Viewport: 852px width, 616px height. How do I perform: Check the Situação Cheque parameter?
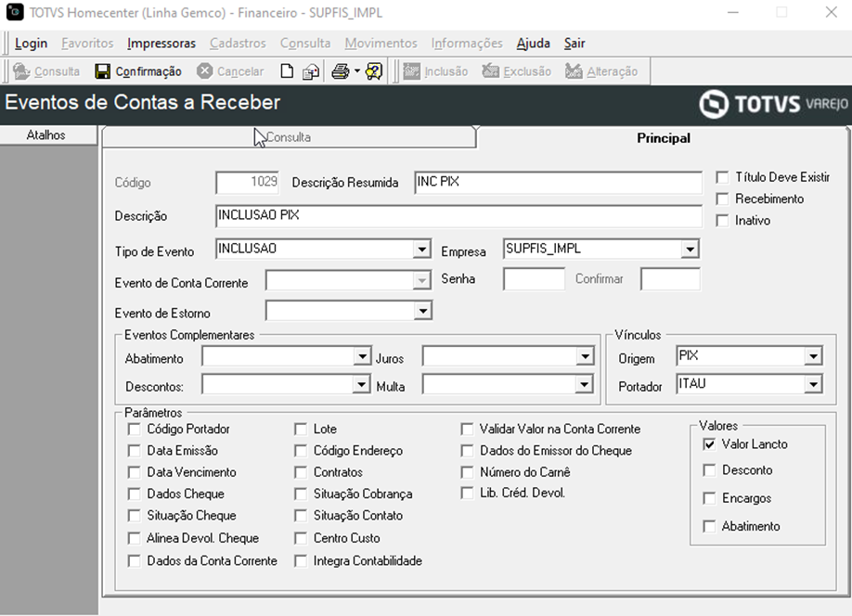point(134,516)
